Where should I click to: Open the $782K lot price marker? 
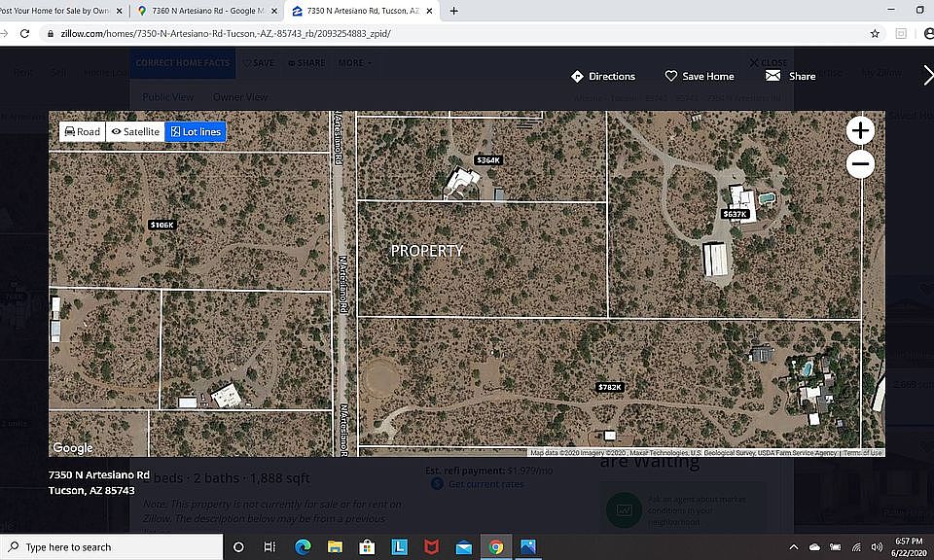pyautogui.click(x=609, y=387)
